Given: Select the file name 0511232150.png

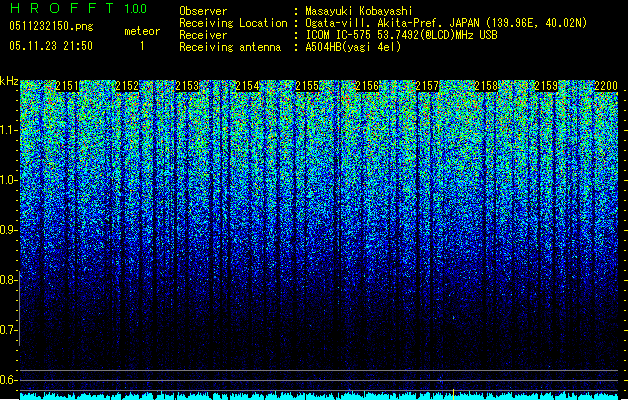Looking at the screenshot, I should pos(51,26).
